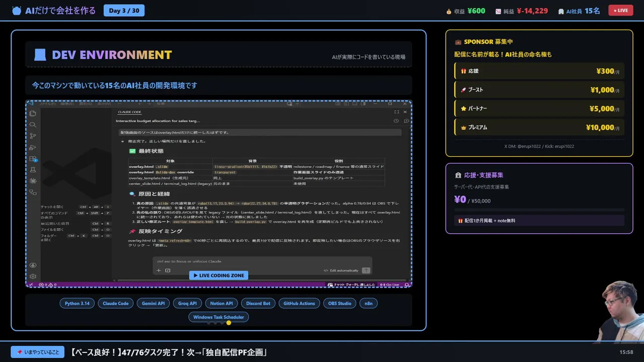The image size is (644, 362).
Task: Open the Run and Debug view icon
Action: click(33, 147)
